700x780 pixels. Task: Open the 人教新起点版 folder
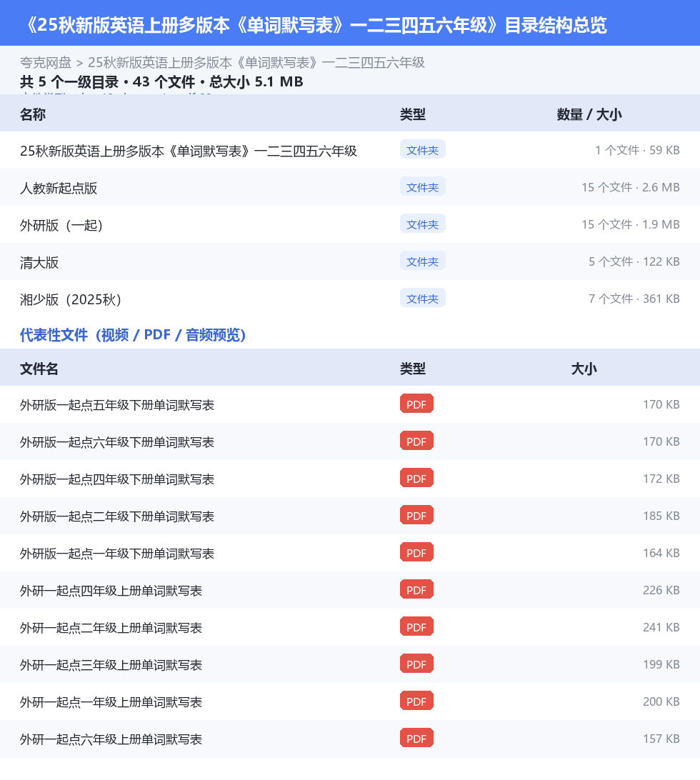[350, 188]
